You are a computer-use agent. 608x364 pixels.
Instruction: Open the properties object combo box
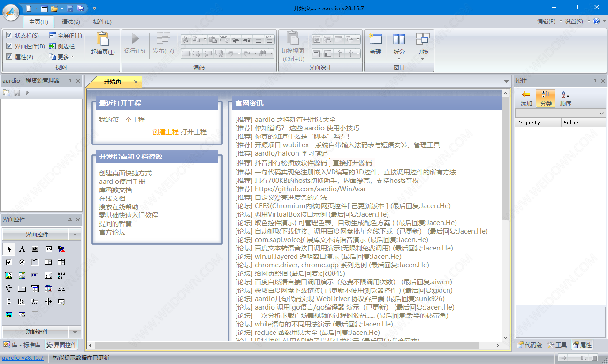(x=561, y=113)
